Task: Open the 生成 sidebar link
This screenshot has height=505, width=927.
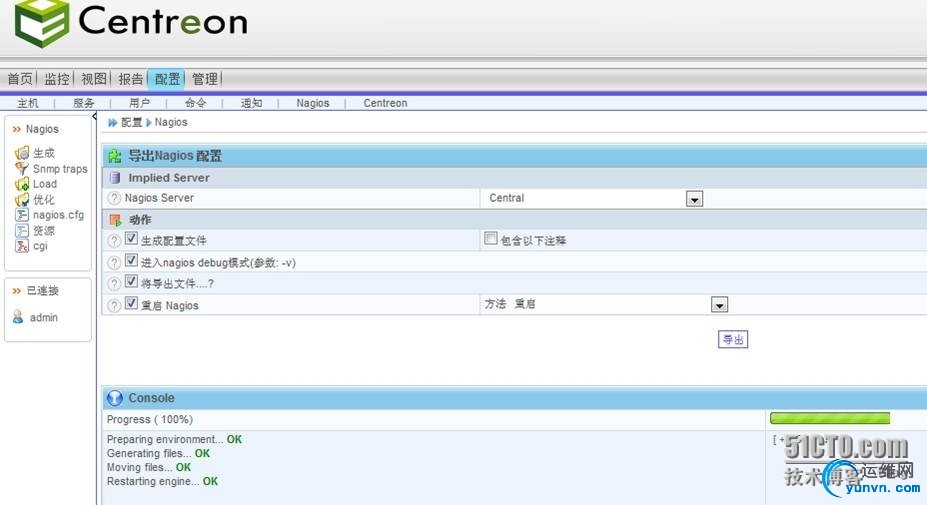Action: pos(44,153)
